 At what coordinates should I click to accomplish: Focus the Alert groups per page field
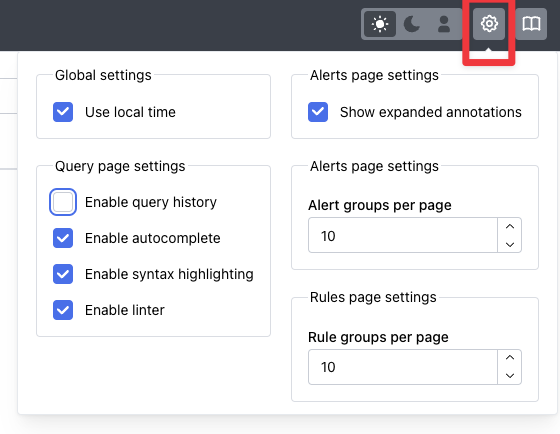click(x=403, y=235)
